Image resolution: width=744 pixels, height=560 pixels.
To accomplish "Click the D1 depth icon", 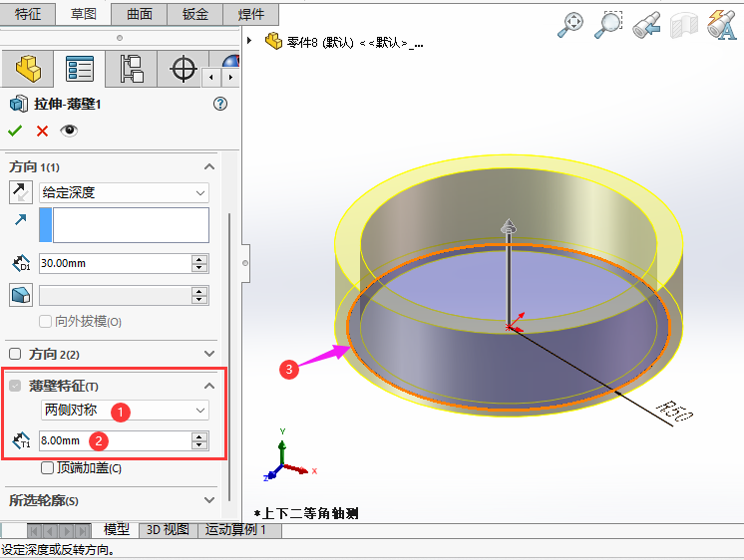I will click(21, 263).
